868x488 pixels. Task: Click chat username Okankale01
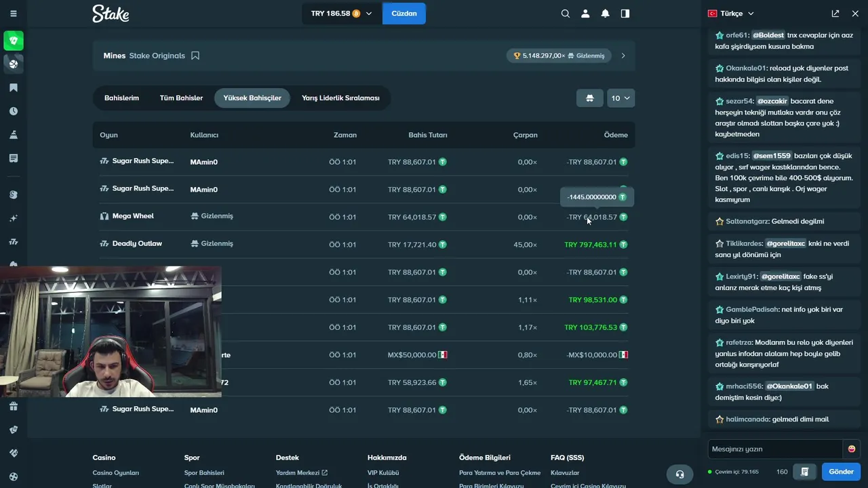pyautogui.click(x=746, y=68)
